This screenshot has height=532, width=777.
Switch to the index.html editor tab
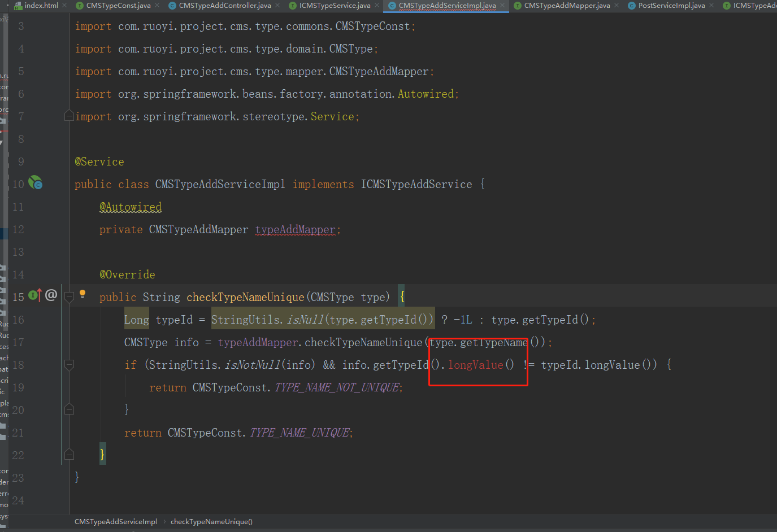pyautogui.click(x=41, y=6)
